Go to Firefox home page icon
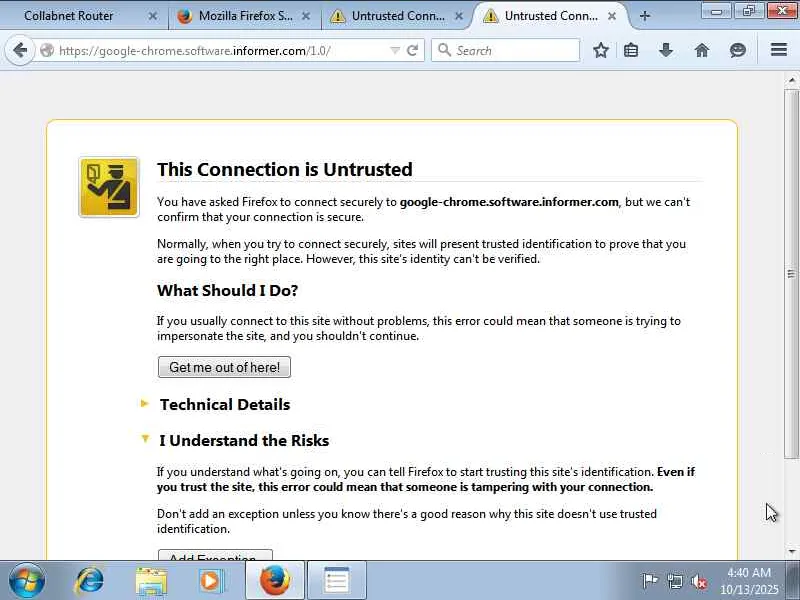 pos(702,50)
